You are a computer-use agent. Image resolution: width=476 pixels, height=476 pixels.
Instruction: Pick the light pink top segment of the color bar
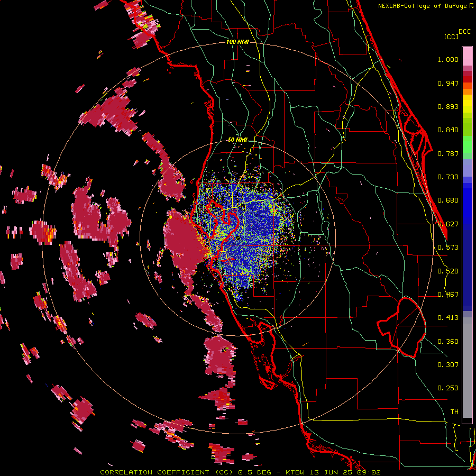tap(467, 56)
